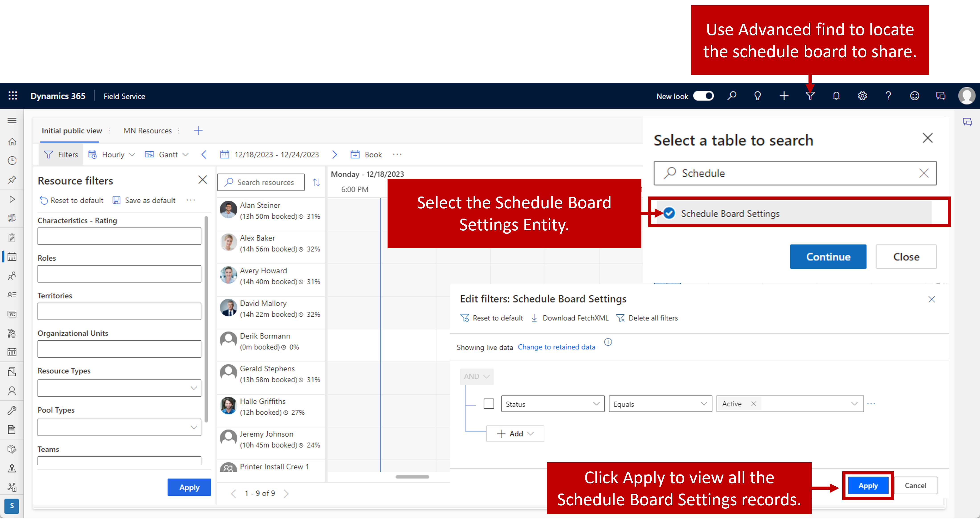This screenshot has width=980, height=524.
Task: Click Close in table search panel
Action: tap(906, 257)
